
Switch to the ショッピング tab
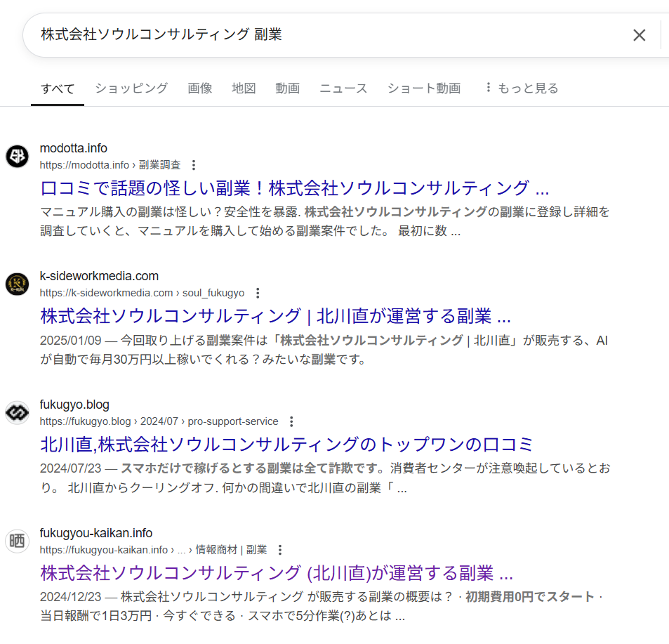click(131, 88)
